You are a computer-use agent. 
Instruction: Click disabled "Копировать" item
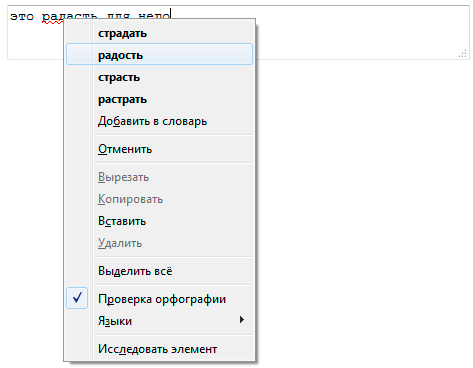click(x=159, y=199)
